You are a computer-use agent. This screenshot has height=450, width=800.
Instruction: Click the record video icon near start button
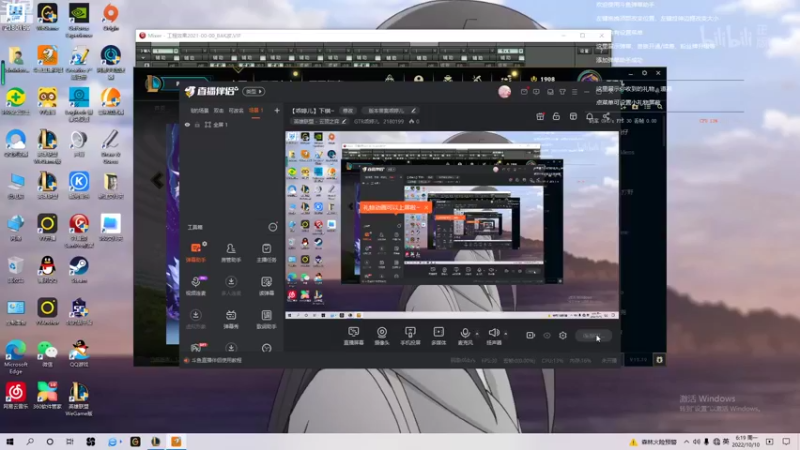click(x=531, y=335)
